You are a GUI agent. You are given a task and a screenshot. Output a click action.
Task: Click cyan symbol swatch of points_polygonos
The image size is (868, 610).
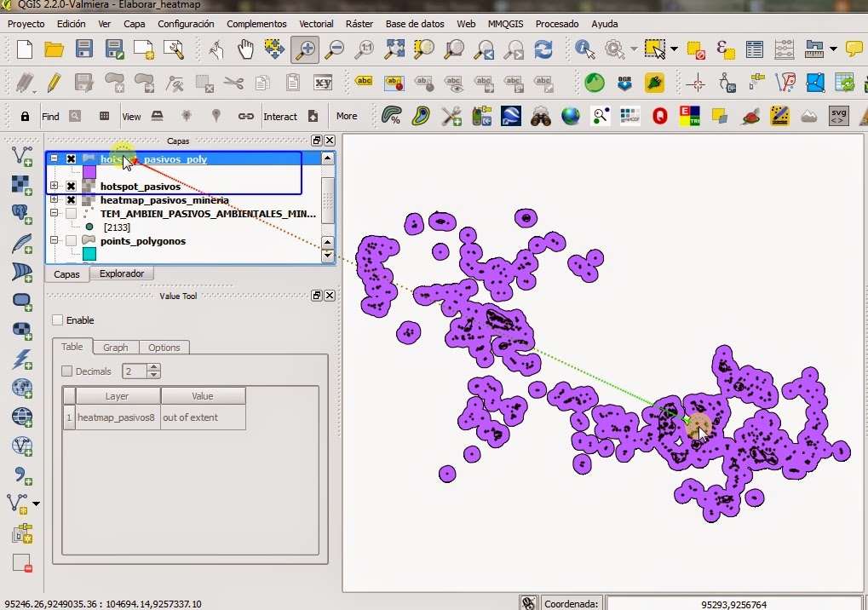[89, 254]
